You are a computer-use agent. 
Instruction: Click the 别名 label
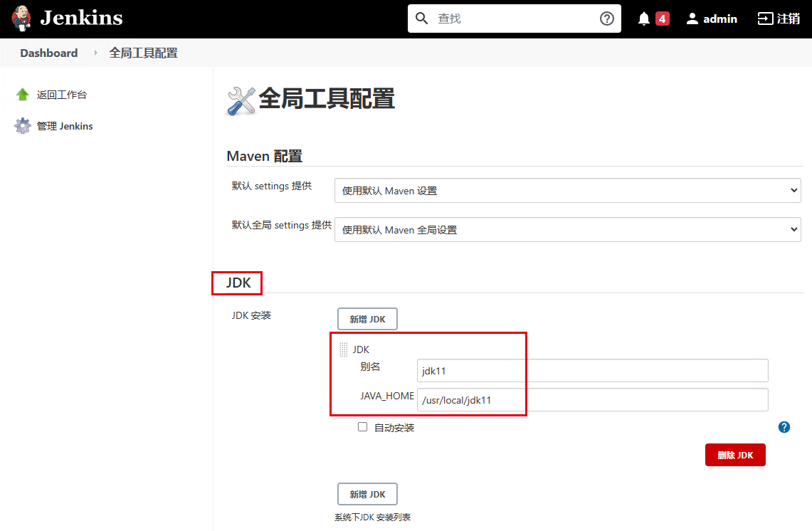(x=370, y=367)
